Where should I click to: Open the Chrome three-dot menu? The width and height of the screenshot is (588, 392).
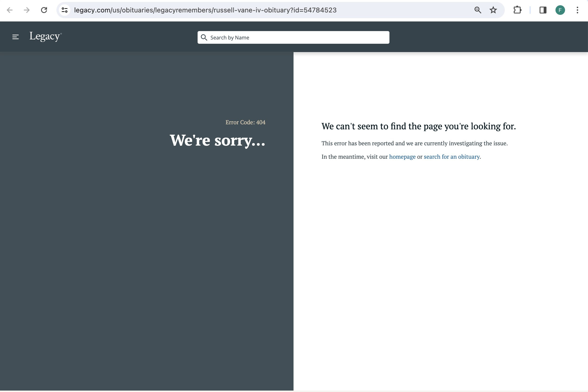tap(577, 10)
